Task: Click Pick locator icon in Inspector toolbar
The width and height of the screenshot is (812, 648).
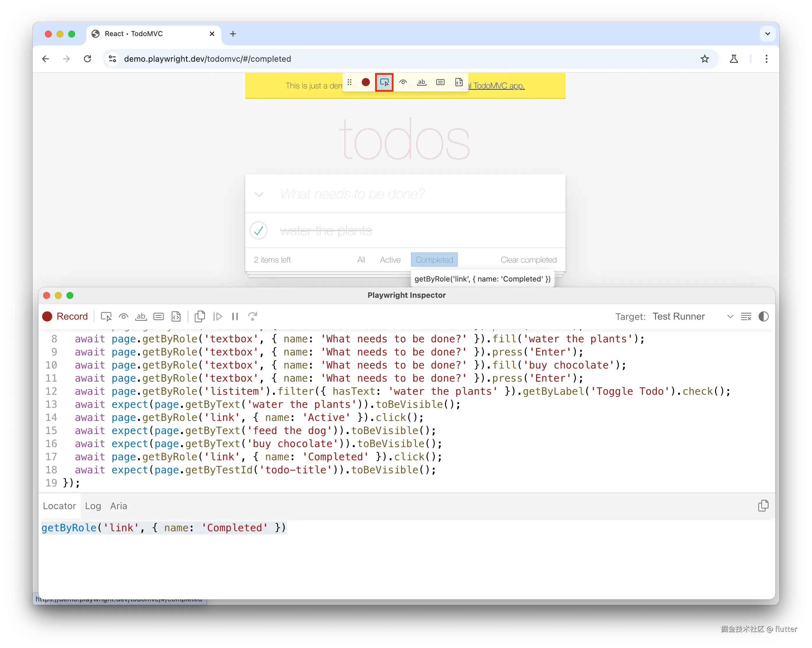Action: click(x=106, y=317)
